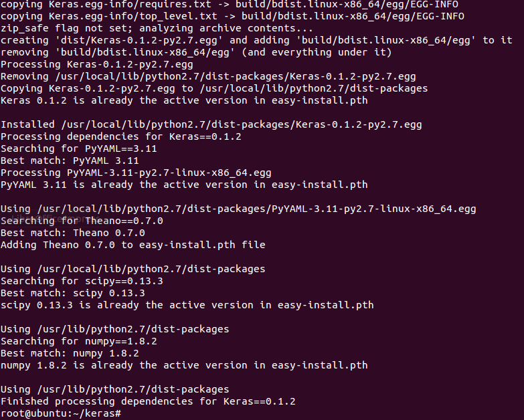Click the 'Copying Keras-0.1.2-py2.7.egg to' line
The width and height of the screenshot is (524, 420).
214,89
